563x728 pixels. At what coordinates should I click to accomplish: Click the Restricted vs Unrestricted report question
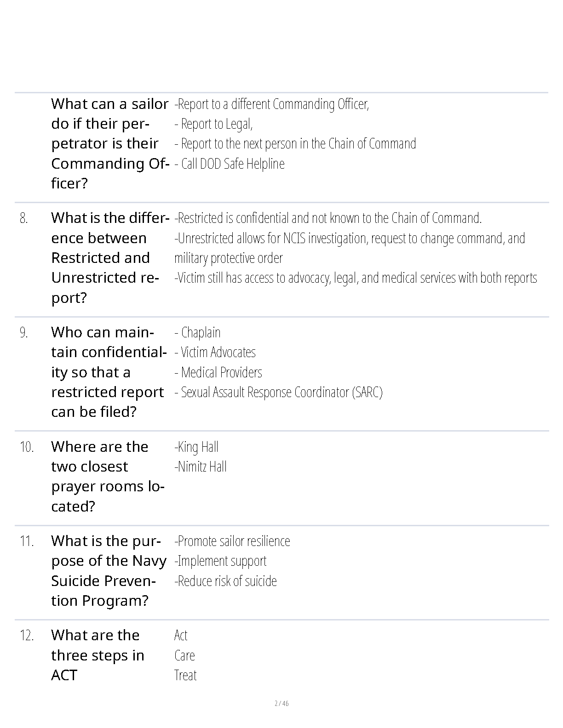(x=109, y=257)
